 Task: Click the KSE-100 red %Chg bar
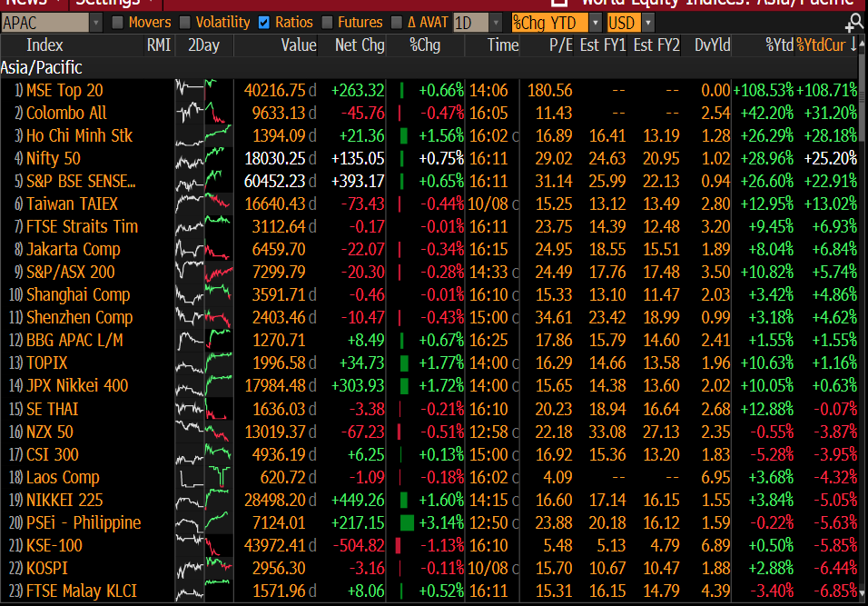pyautogui.click(x=398, y=546)
